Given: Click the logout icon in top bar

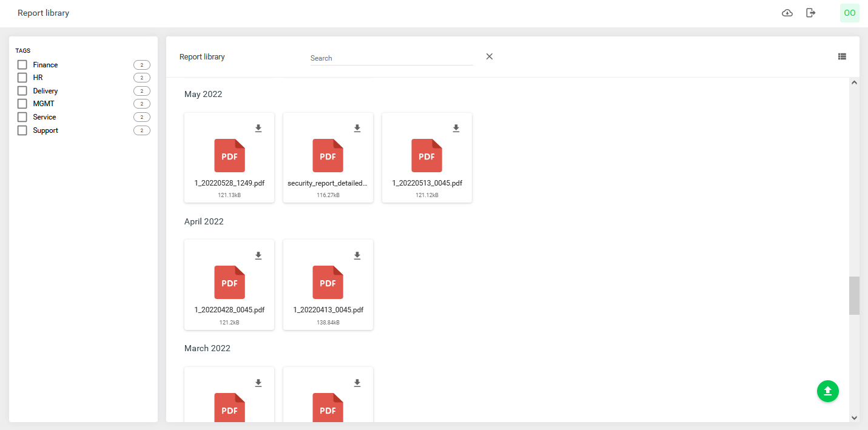Looking at the screenshot, I should point(811,12).
